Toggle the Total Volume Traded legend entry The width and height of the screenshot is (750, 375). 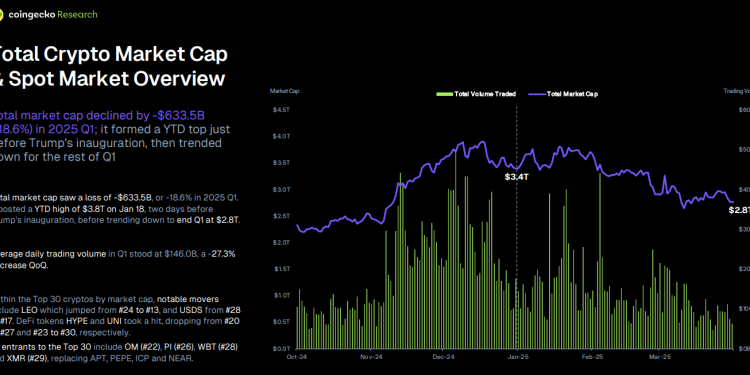point(476,94)
